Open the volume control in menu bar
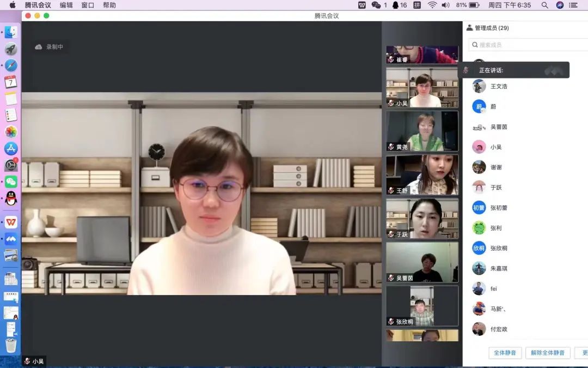The image size is (588, 368). [x=445, y=5]
